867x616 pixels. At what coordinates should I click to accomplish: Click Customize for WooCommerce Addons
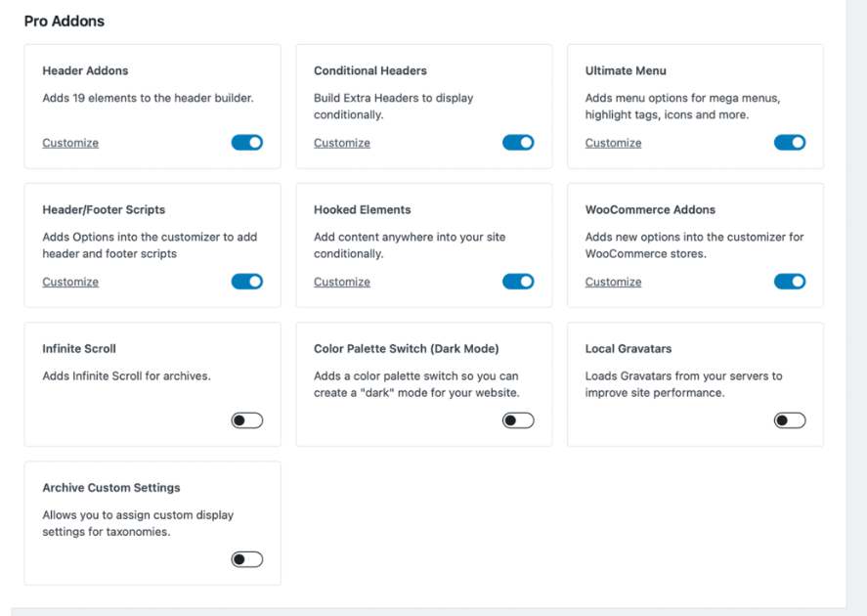point(613,282)
